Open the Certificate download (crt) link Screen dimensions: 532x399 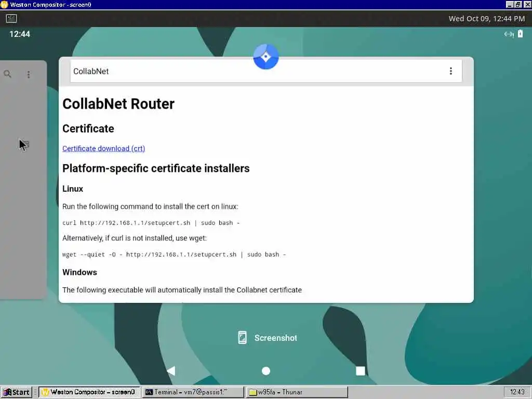click(103, 149)
